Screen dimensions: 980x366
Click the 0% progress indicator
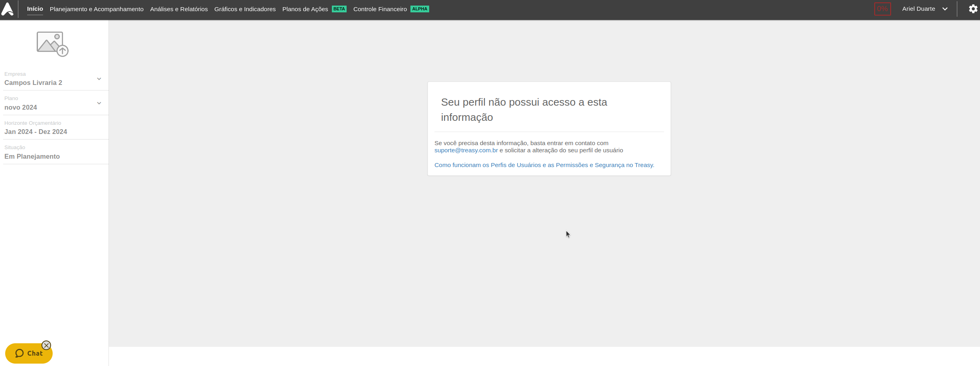coord(882,9)
